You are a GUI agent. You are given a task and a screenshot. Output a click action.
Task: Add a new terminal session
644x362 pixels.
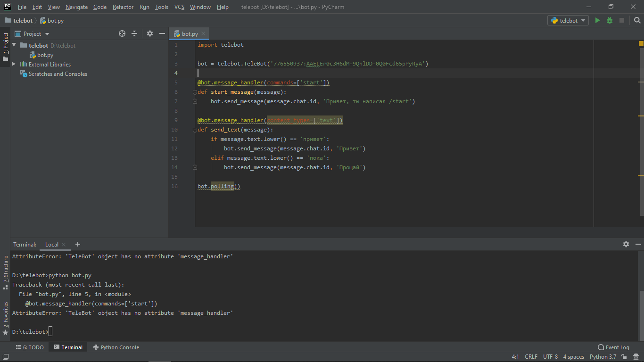tap(78, 244)
